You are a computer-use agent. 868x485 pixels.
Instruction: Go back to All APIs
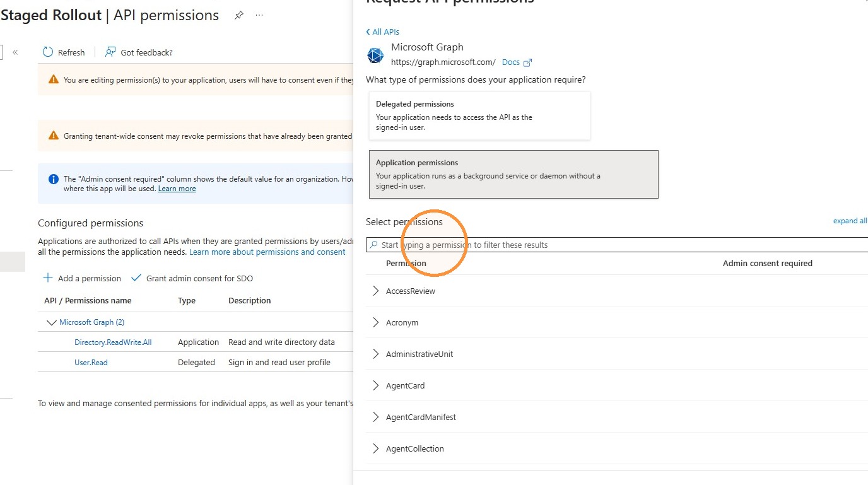[382, 32]
